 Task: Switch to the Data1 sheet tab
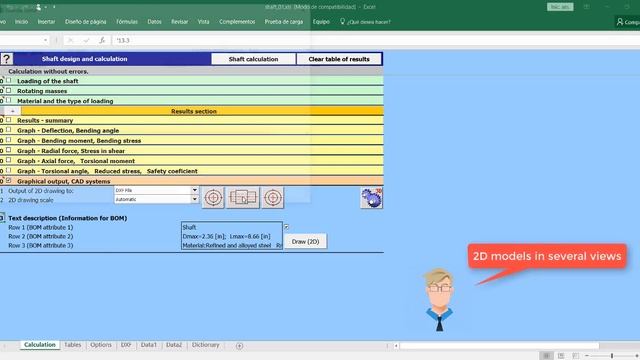[x=149, y=345]
